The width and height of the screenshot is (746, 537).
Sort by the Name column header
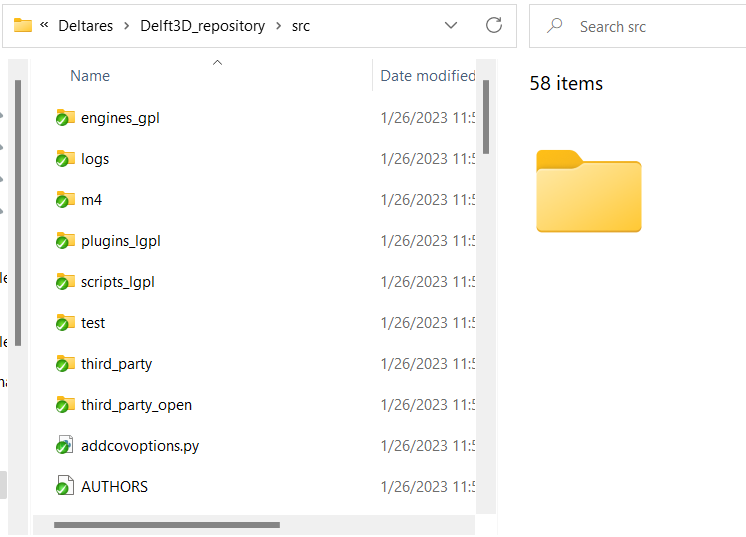(90, 76)
